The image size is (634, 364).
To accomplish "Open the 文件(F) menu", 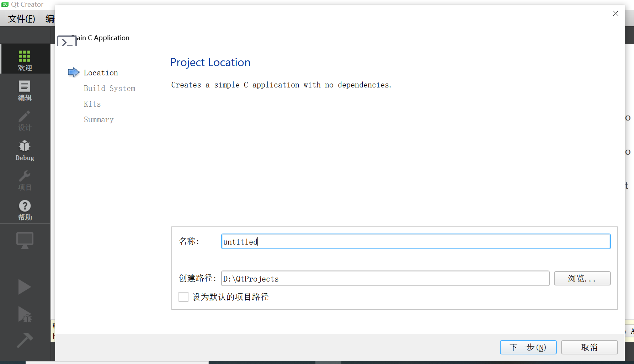I will (21, 18).
